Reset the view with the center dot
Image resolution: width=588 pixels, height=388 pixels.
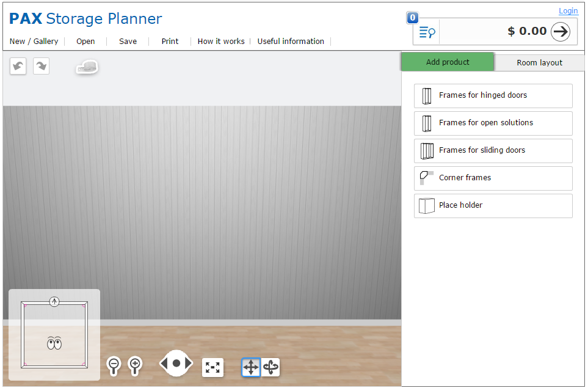176,363
